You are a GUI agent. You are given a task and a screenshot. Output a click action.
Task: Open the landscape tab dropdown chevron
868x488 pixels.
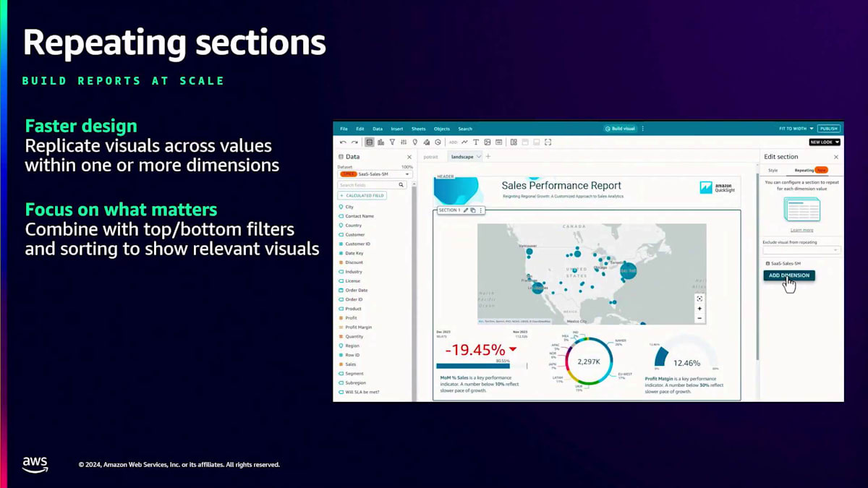(479, 157)
